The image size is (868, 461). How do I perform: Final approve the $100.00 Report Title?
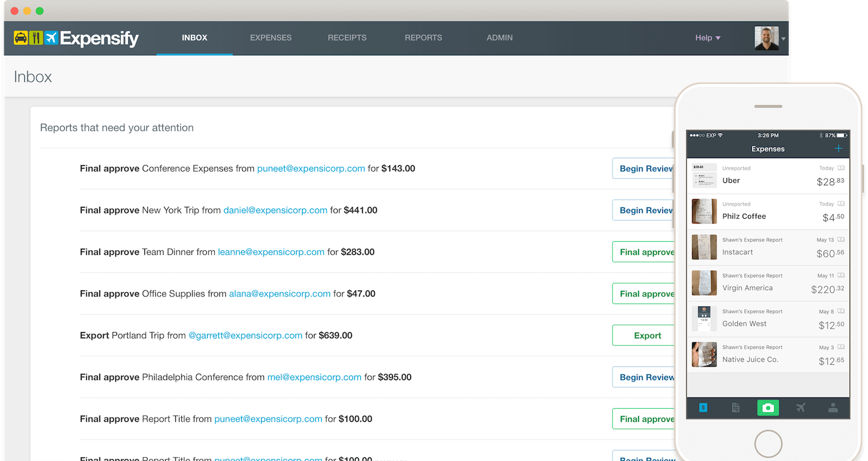coord(644,419)
